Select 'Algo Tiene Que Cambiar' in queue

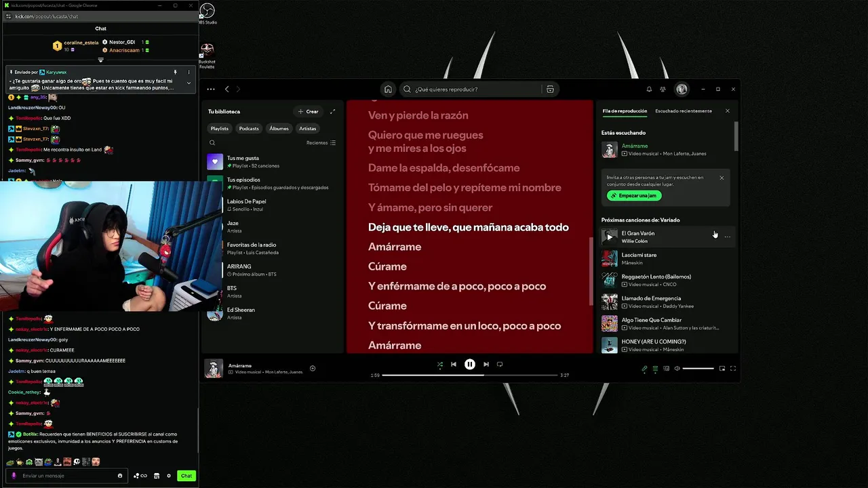click(667, 324)
